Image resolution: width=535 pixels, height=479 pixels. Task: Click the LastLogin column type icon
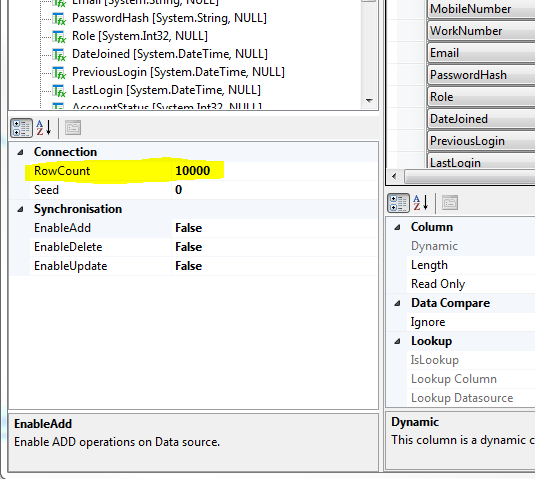59,91
